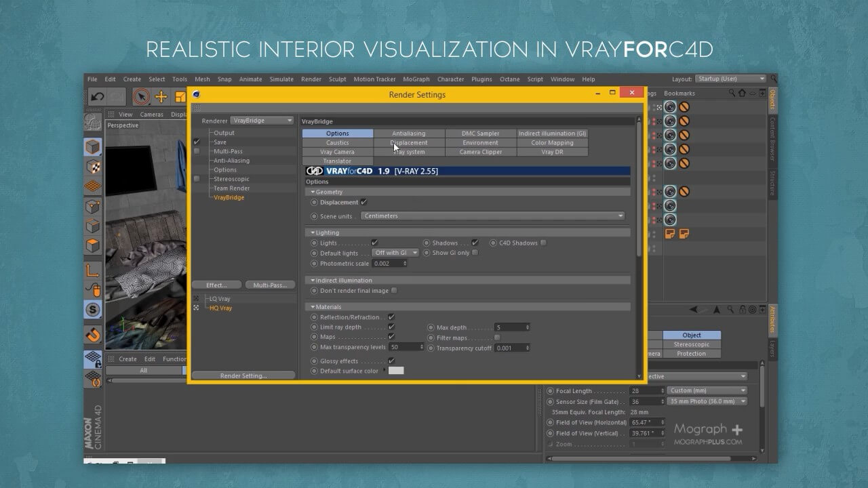The height and width of the screenshot is (488, 868).
Task: Click the Default surface color swatch
Action: 396,371
